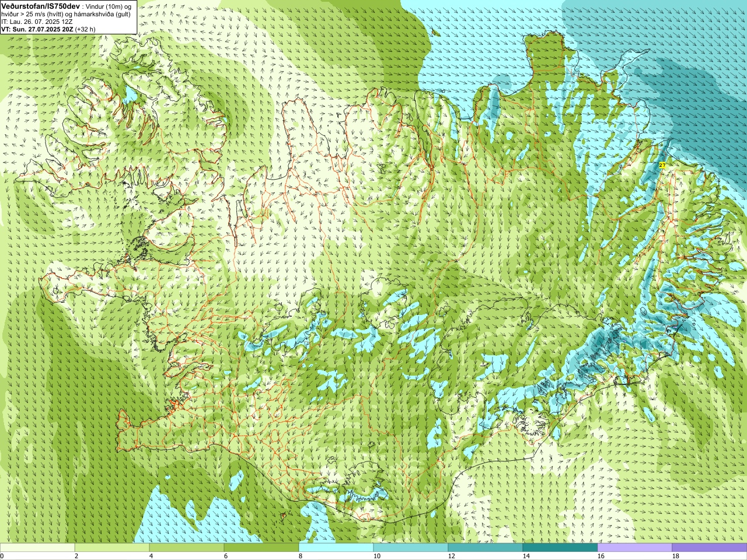
Task: Click the legend tick label '6'
Action: point(226,556)
